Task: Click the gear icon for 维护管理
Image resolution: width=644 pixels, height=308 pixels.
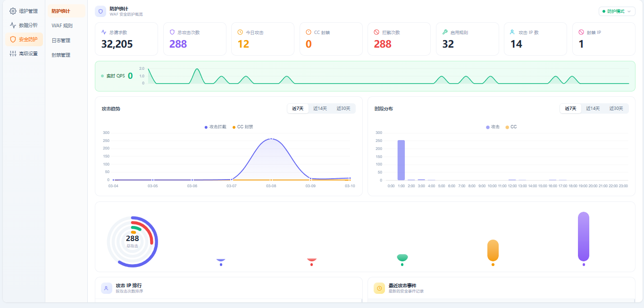Action: [13, 11]
